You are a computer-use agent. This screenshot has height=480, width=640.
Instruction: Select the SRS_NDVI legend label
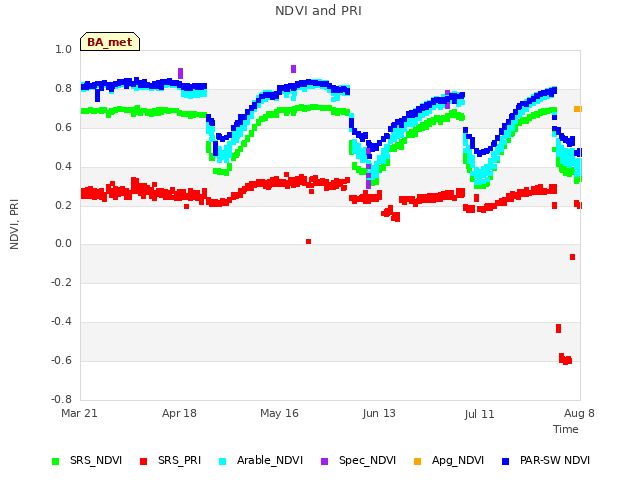96,460
